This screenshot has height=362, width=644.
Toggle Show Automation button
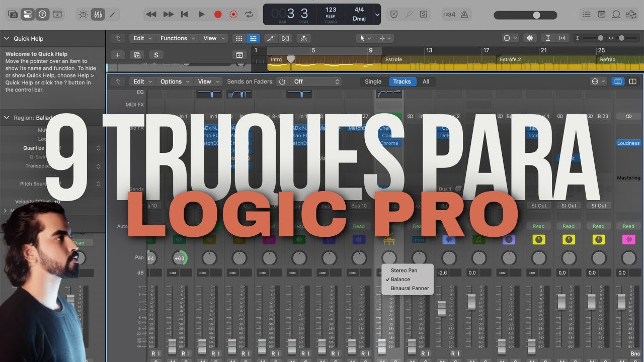click(x=271, y=38)
